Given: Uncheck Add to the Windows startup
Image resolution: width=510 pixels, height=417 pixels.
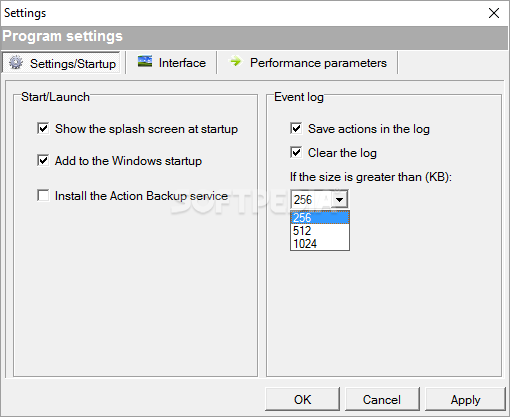Looking at the screenshot, I should 43,160.
